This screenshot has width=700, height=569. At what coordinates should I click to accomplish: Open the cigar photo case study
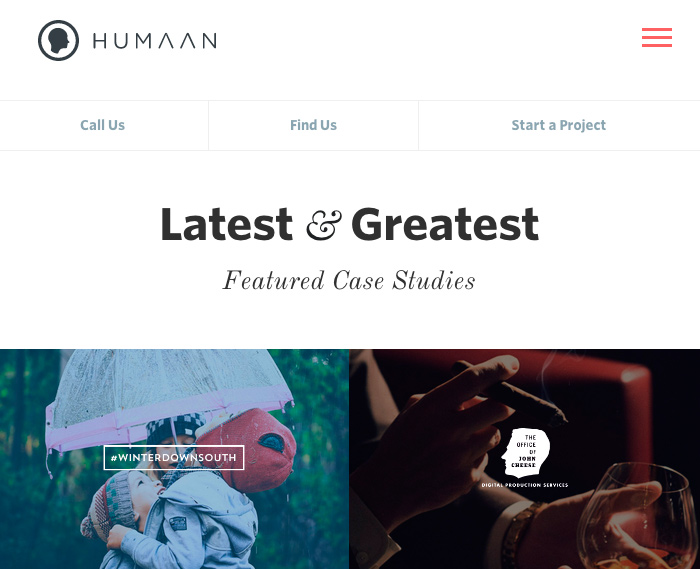(x=525, y=459)
